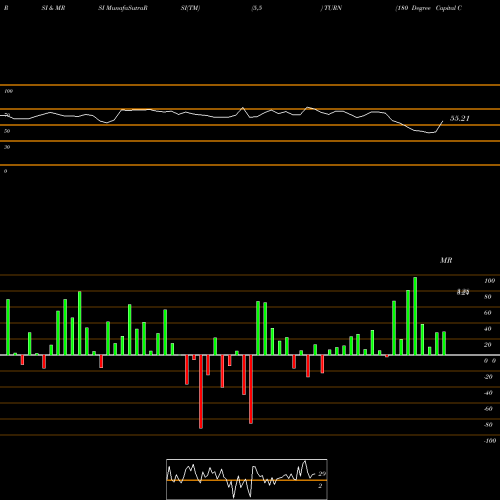Click the 180 Degree Capital header text
This screenshot has height=500, width=500.
(429, 8)
